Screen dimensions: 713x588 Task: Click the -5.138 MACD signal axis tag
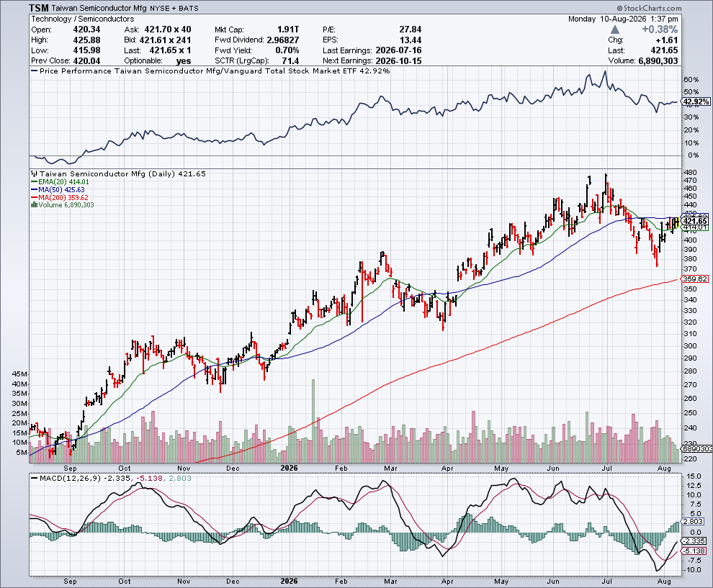point(694,551)
